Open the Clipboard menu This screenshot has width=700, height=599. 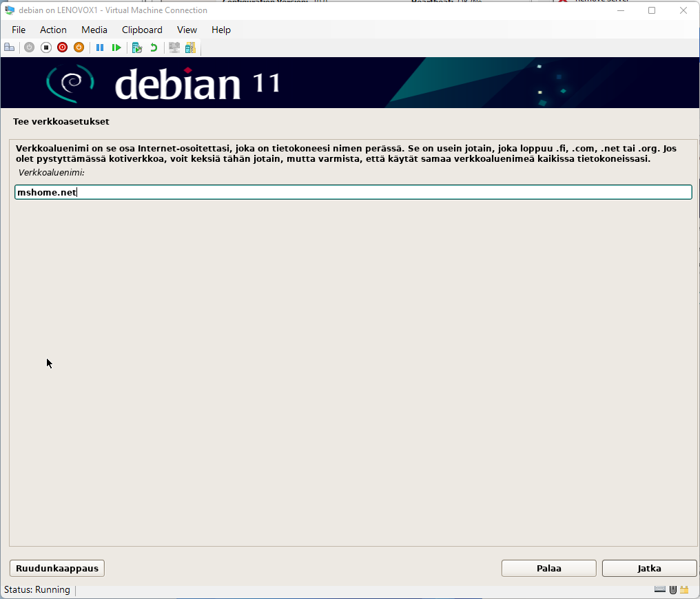[x=142, y=30]
